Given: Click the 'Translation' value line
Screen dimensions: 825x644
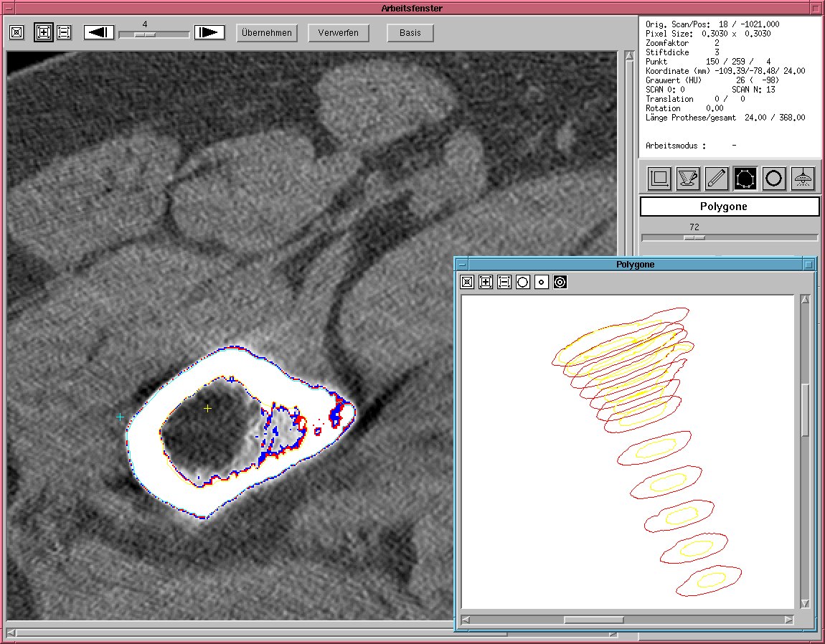Looking at the screenshot, I should [x=695, y=99].
